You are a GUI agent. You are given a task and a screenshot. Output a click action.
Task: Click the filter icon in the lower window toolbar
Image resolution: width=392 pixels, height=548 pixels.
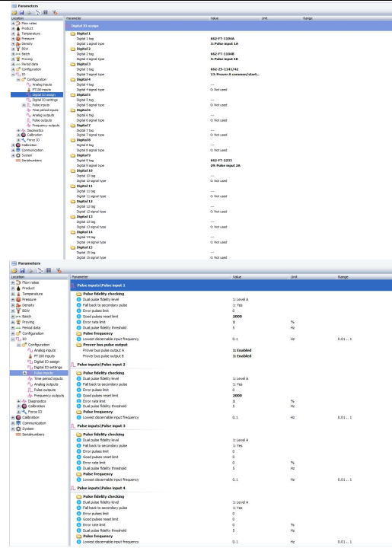pyautogui.click(x=59, y=270)
